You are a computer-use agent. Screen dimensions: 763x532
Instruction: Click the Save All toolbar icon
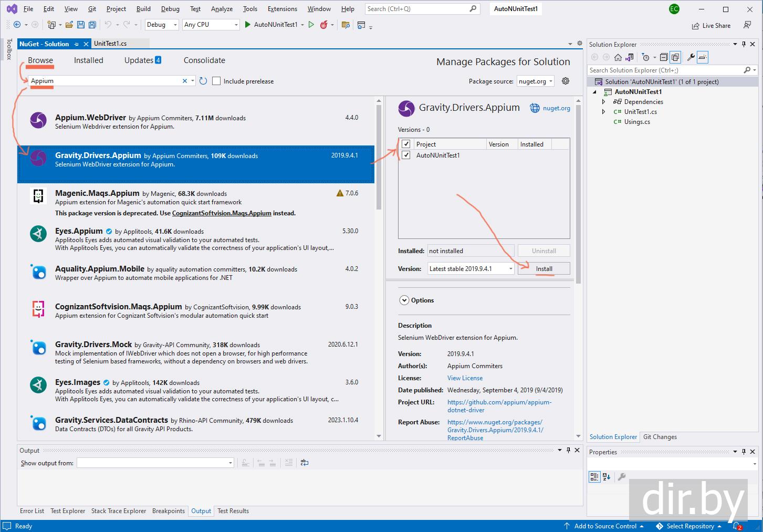pyautogui.click(x=92, y=25)
